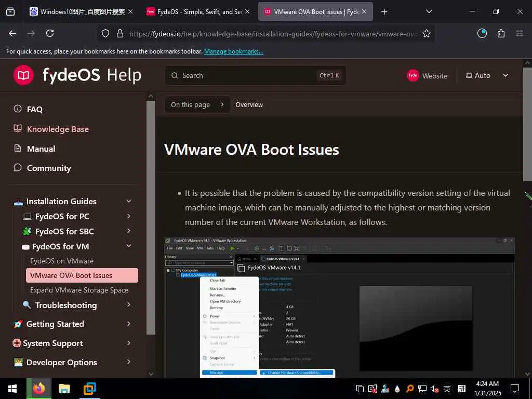Click the network tray icon
The width and height of the screenshot is (532, 399).
pyautogui.click(x=422, y=389)
